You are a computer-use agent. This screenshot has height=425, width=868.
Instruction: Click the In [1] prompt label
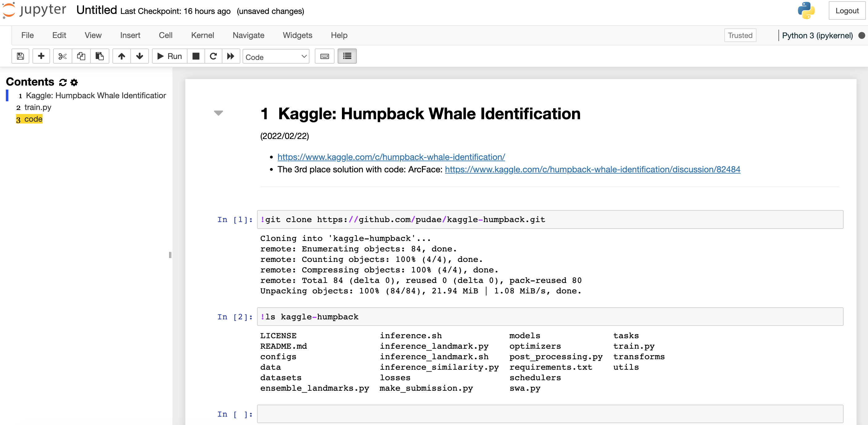(x=235, y=220)
